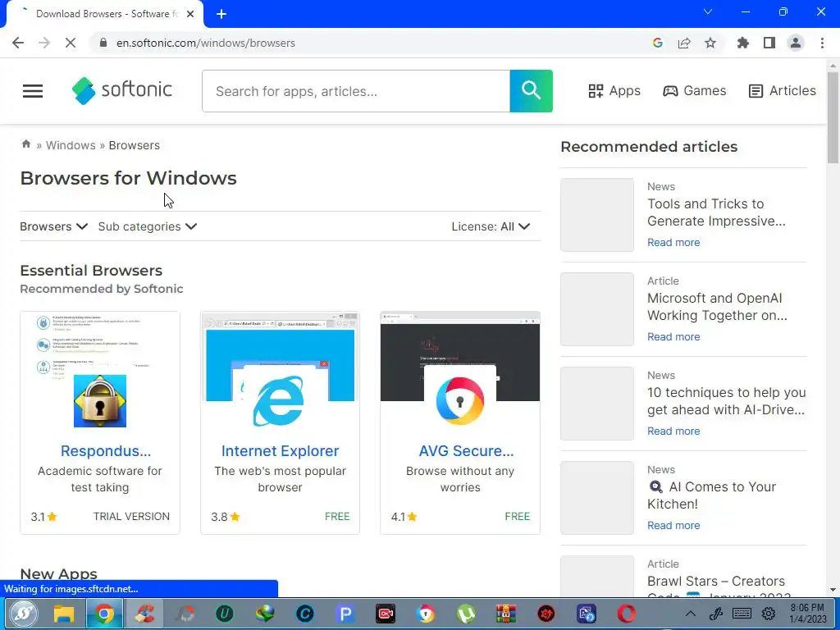The width and height of the screenshot is (840, 630).
Task: Click the address bar URL
Action: pyautogui.click(x=206, y=43)
